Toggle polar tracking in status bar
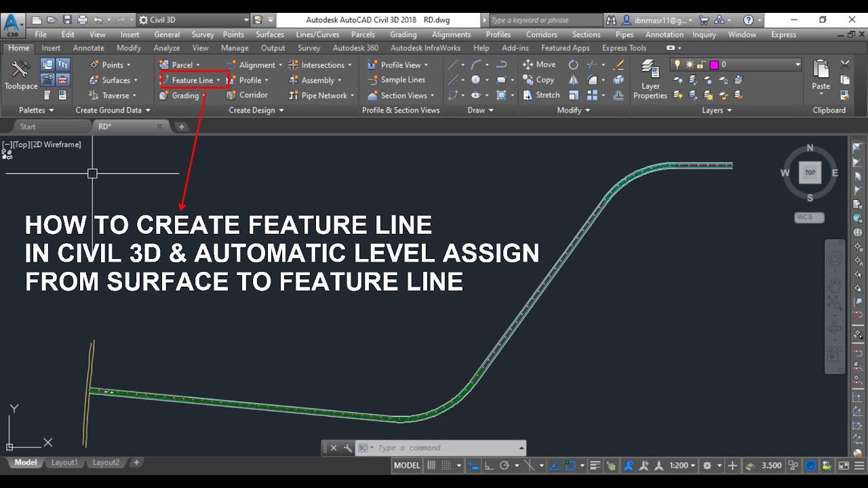Viewport: 868px width, 488px height. click(505, 466)
